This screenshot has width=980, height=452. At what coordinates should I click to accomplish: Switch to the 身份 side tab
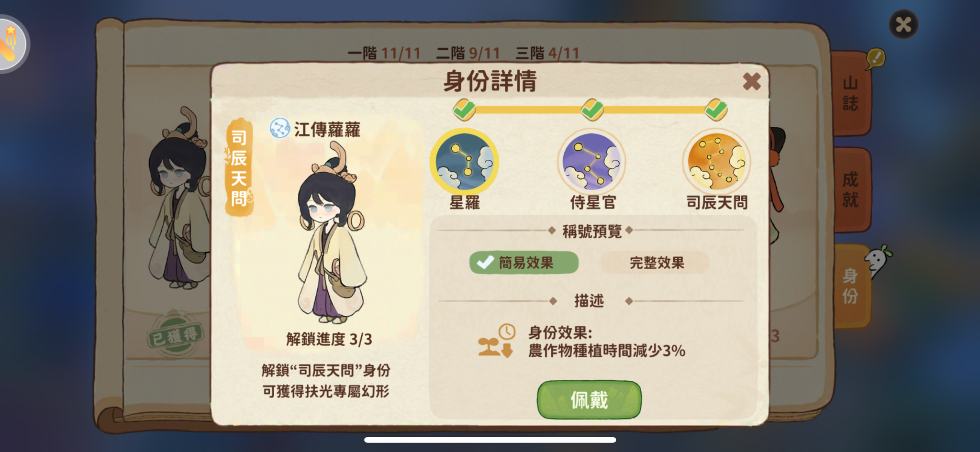851,286
